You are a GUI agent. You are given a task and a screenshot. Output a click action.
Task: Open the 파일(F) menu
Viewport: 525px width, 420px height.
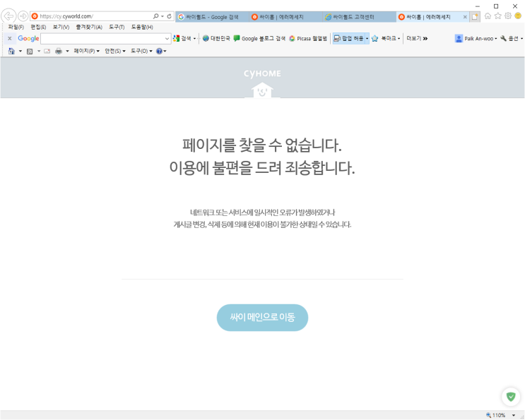(x=16, y=27)
